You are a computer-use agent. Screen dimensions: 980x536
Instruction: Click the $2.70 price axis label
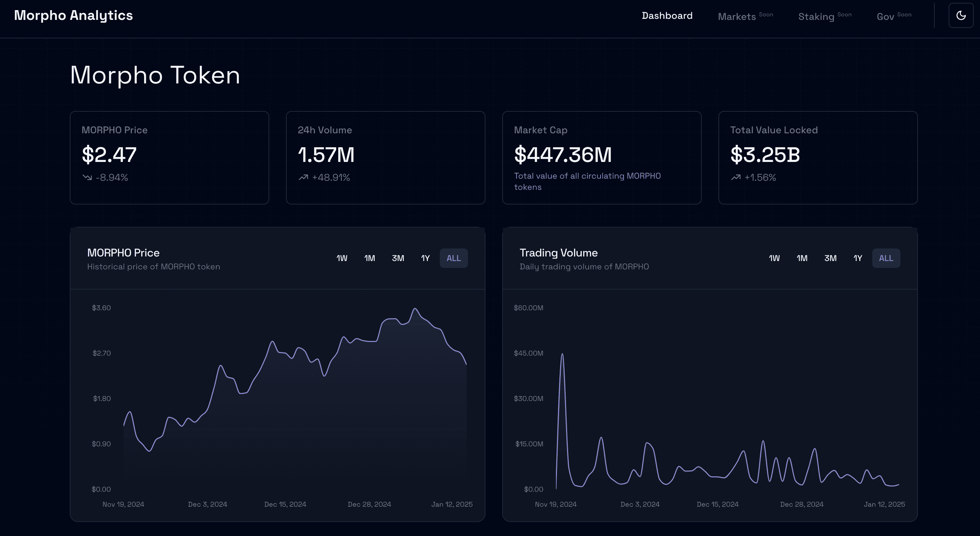click(101, 353)
